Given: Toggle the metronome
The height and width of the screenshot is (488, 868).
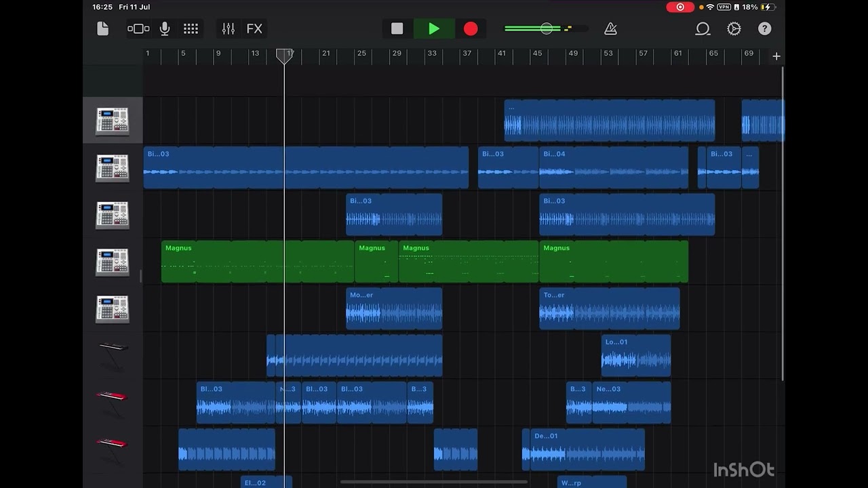Looking at the screenshot, I should tap(610, 28).
